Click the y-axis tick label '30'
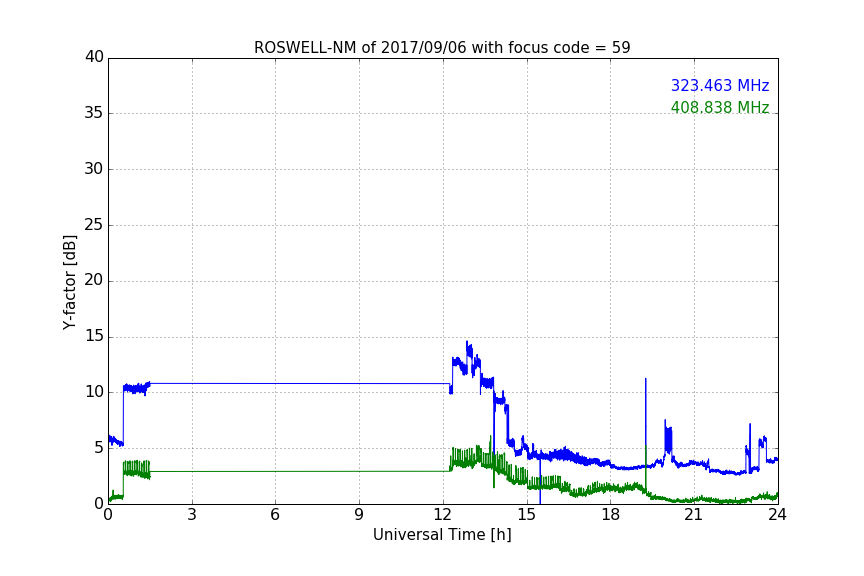 [94, 169]
